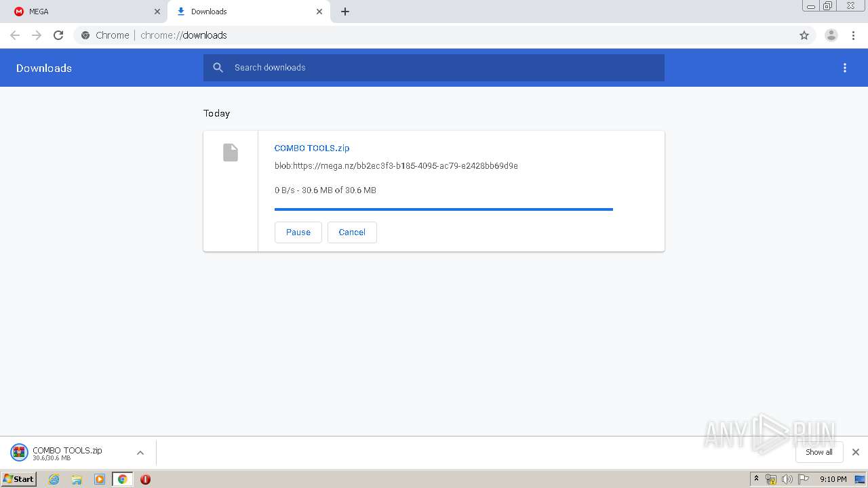
Task: Click the Search downloads field
Action: click(x=434, y=68)
